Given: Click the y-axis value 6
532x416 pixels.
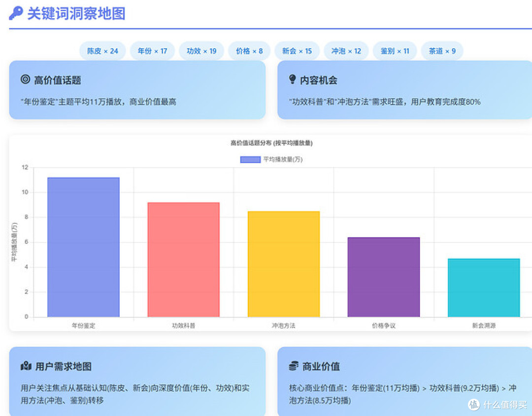Looking at the screenshot, I should [27, 242].
